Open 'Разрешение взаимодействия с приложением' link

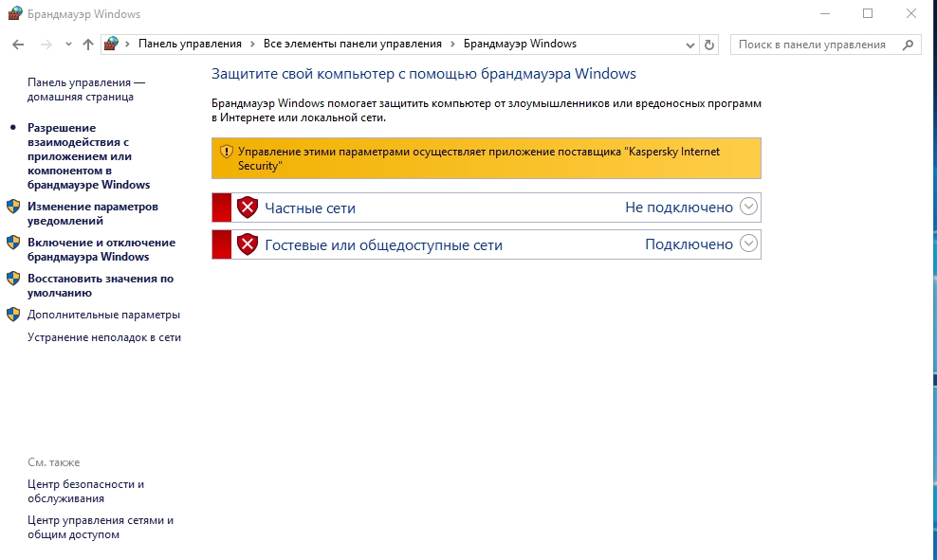88,156
